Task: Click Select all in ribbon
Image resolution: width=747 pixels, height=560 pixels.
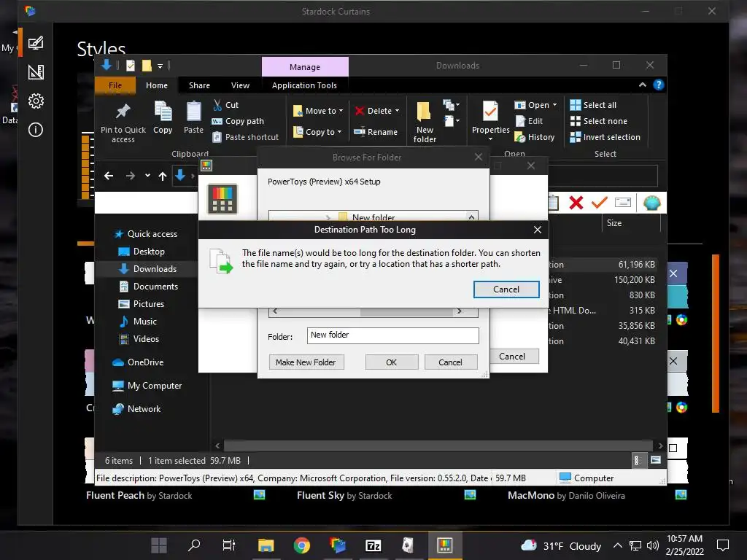Action: [x=593, y=105]
